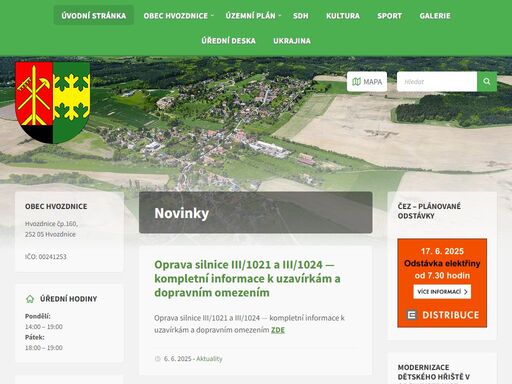Go to the Úvodní stránka menu item
Image resolution: width=512 pixels, height=384 pixels.
point(94,16)
